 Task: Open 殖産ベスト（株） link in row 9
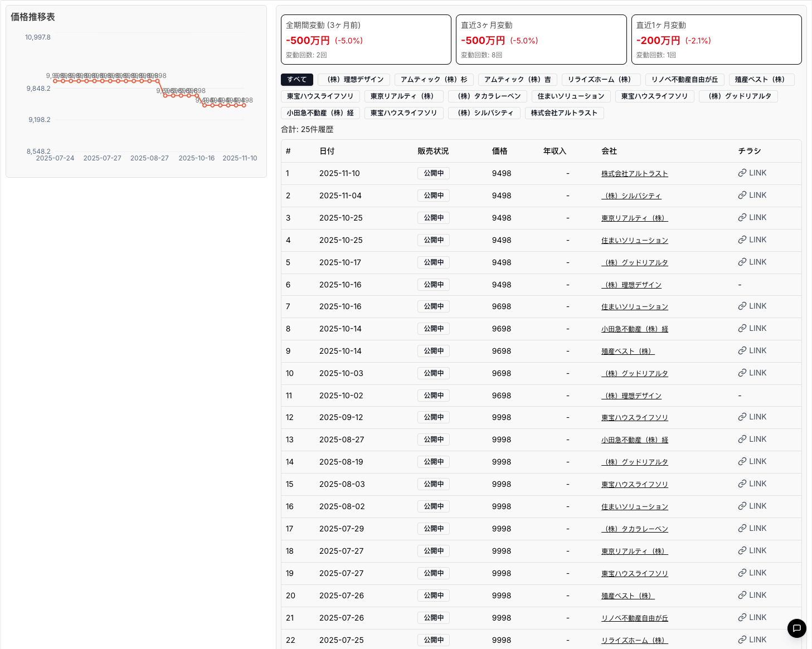[x=628, y=352]
